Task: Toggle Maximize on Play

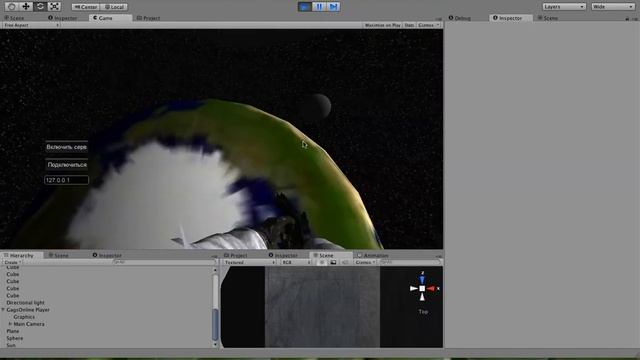Action: (382, 25)
